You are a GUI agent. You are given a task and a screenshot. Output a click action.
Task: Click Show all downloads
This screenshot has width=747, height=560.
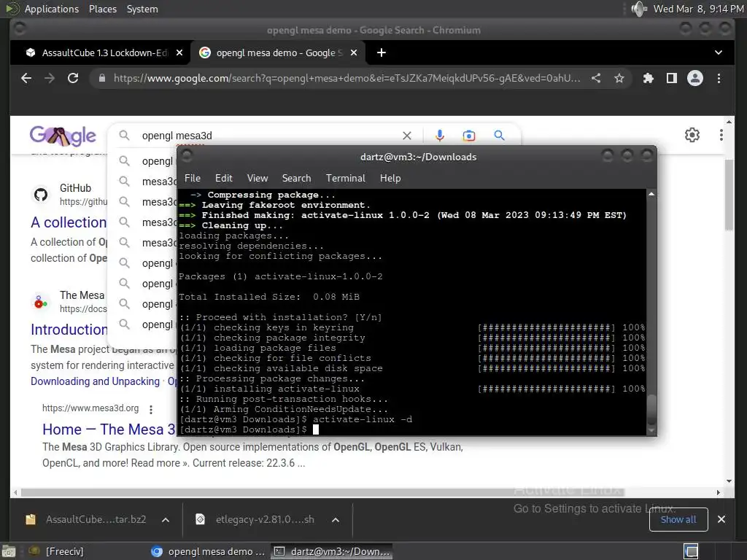[x=678, y=519]
